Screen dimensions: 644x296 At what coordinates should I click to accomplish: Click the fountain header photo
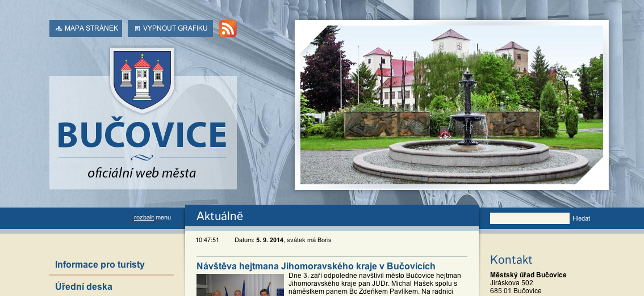pyautogui.click(x=452, y=105)
